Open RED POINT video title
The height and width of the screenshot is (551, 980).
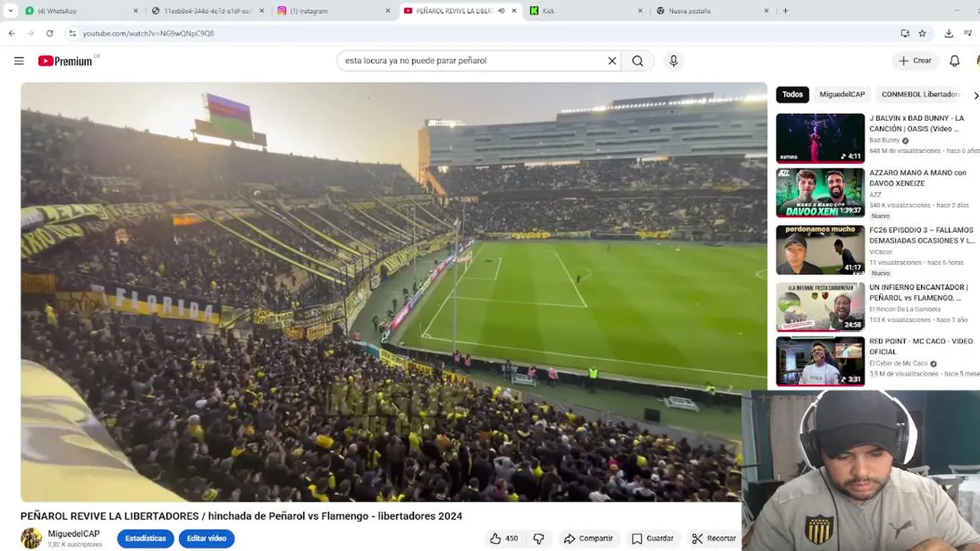pyautogui.click(x=921, y=347)
